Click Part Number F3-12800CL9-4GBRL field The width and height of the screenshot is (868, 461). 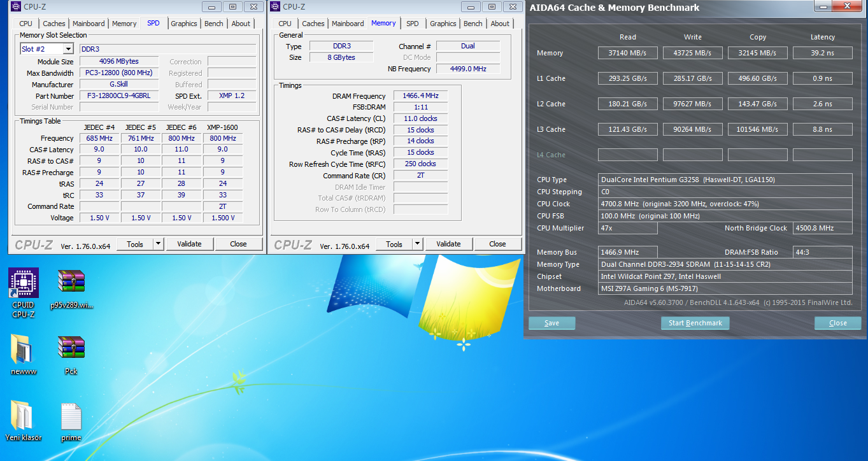[x=120, y=96]
